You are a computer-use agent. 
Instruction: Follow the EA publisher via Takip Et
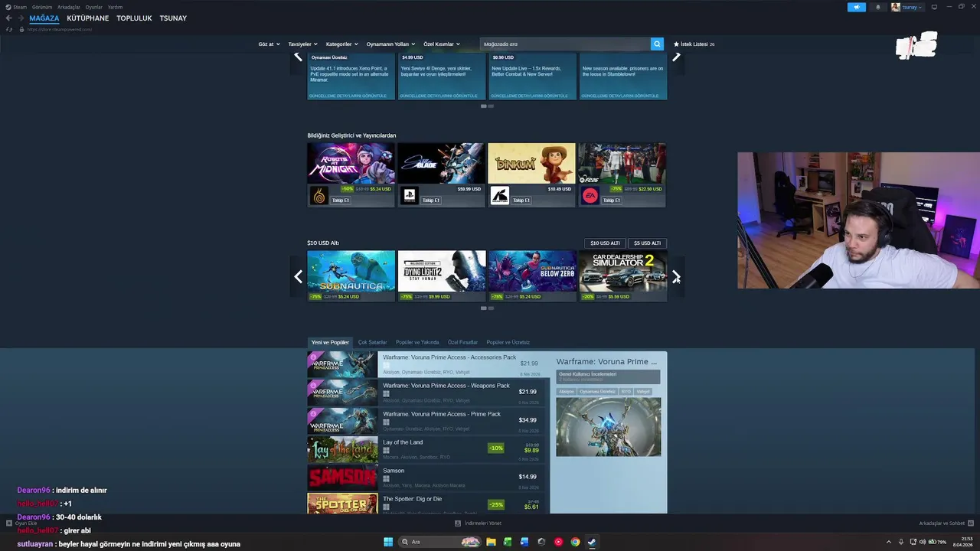[612, 201]
